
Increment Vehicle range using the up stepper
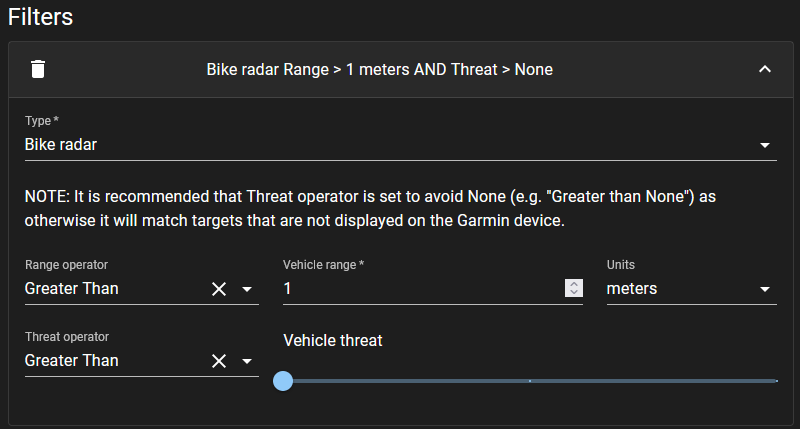tap(574, 284)
